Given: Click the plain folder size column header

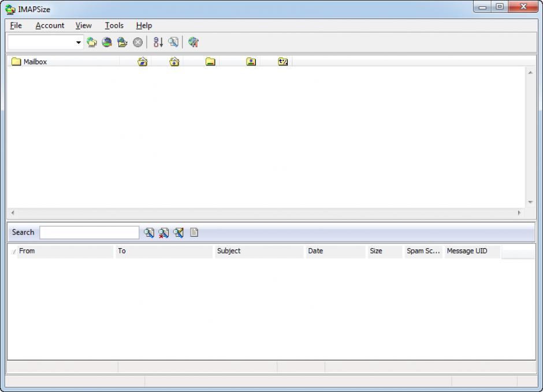Looking at the screenshot, I should click(x=210, y=62).
